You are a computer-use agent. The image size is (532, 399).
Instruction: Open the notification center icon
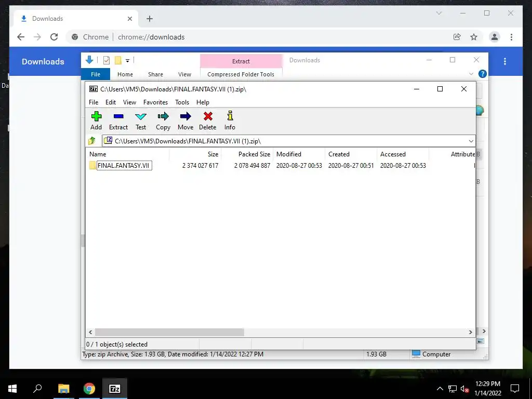click(515, 389)
